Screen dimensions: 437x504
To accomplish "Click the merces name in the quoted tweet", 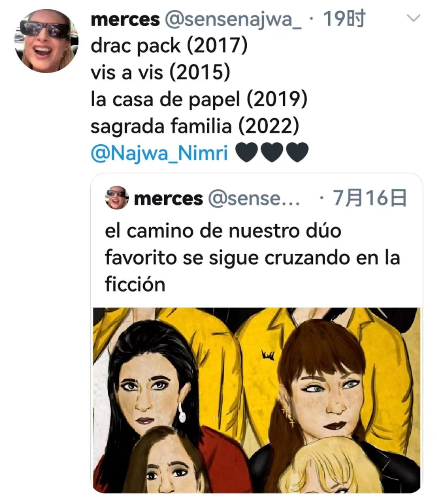I will [x=168, y=198].
